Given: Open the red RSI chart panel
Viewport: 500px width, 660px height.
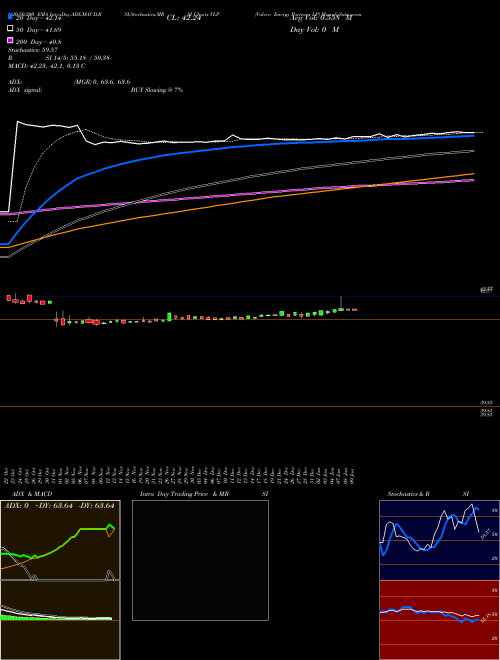Looking at the screenshot, I should (x=439, y=620).
